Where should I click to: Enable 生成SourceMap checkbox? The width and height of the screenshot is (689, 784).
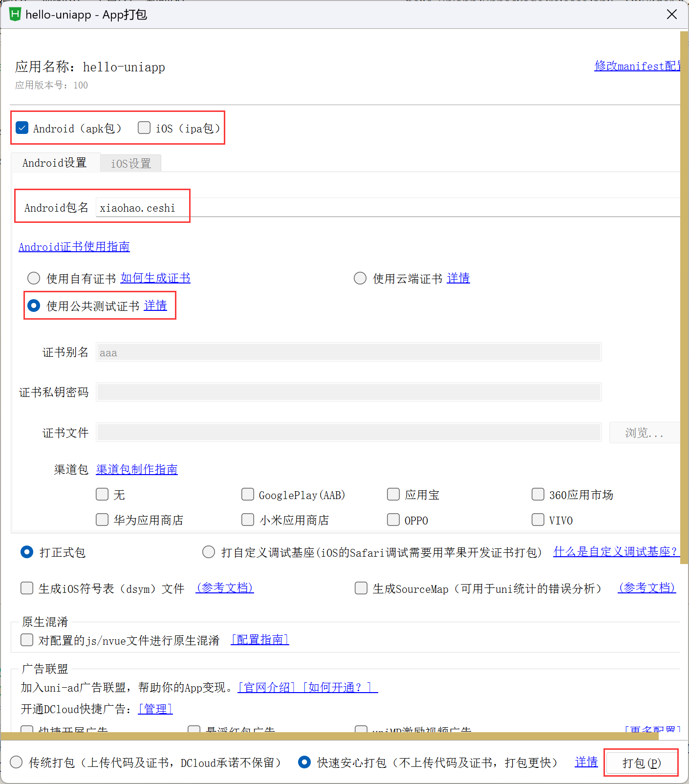pyautogui.click(x=361, y=588)
